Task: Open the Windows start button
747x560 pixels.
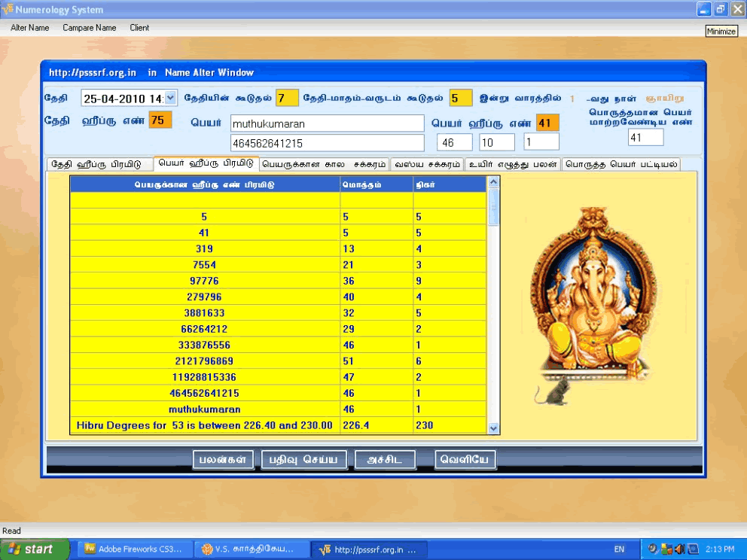Action: [35, 549]
